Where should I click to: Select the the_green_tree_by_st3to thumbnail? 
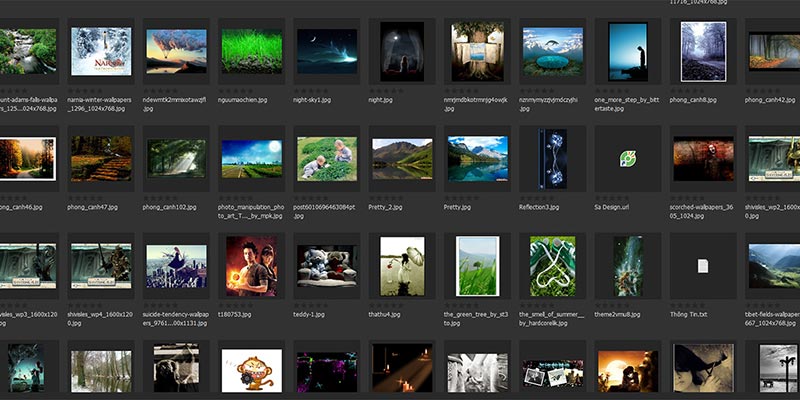[478, 266]
